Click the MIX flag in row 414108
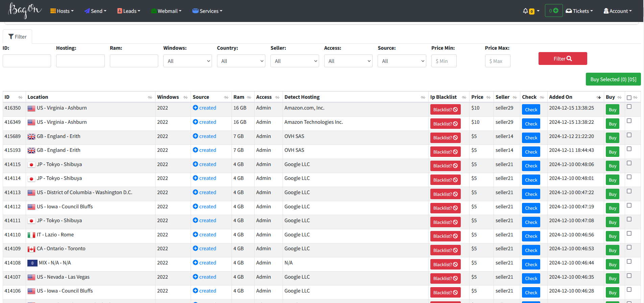 [32, 263]
